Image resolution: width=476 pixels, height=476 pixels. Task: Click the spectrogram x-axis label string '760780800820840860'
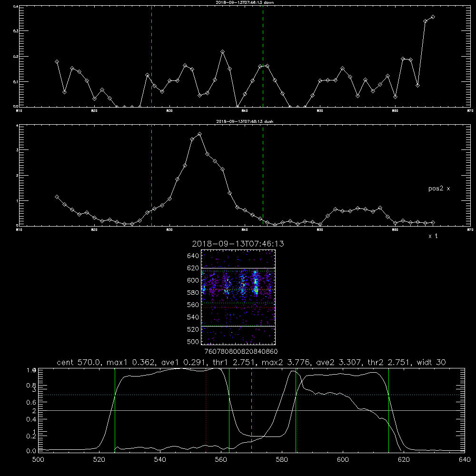(x=241, y=352)
